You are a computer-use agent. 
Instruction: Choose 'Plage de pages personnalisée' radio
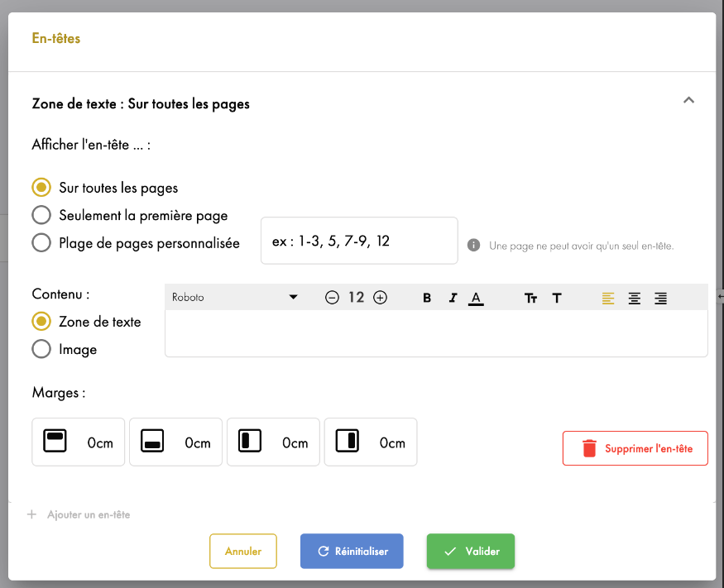(x=41, y=243)
